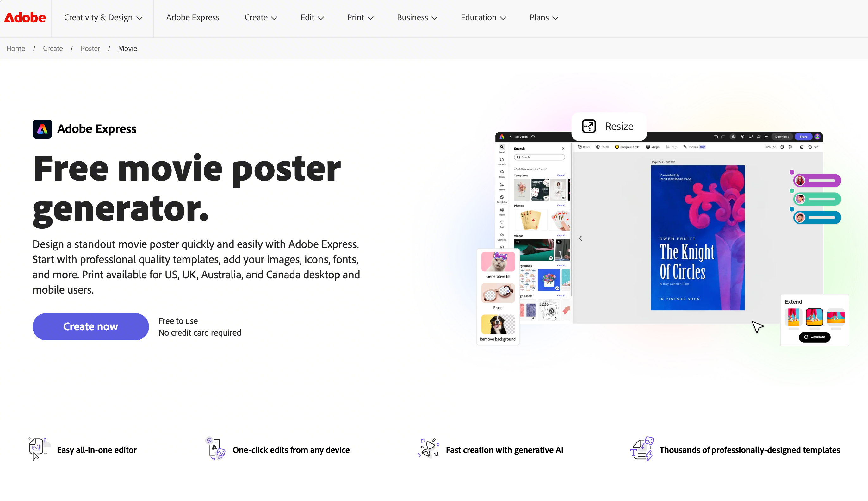Expand the Edit dropdown in the header
868x501 pixels.
point(312,17)
